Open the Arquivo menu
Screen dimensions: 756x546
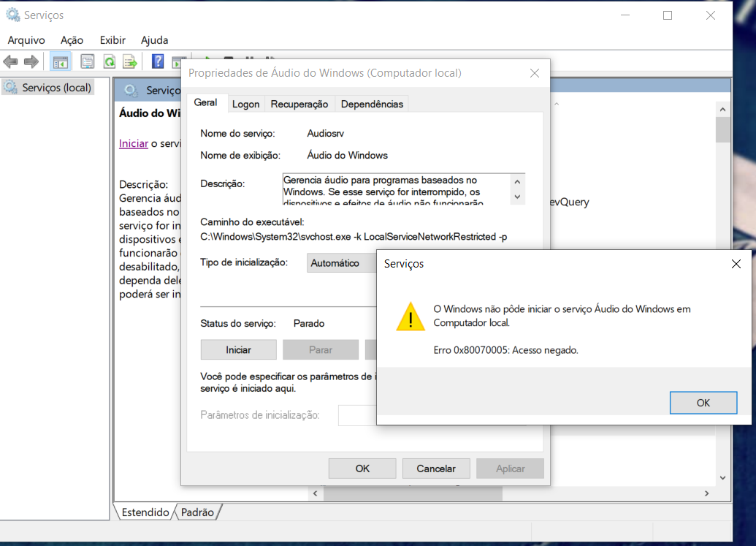click(26, 40)
